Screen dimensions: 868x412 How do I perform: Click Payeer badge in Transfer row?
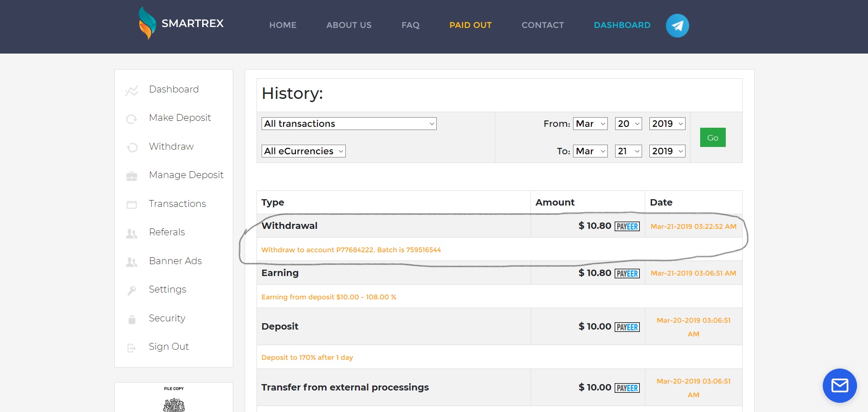tap(627, 388)
